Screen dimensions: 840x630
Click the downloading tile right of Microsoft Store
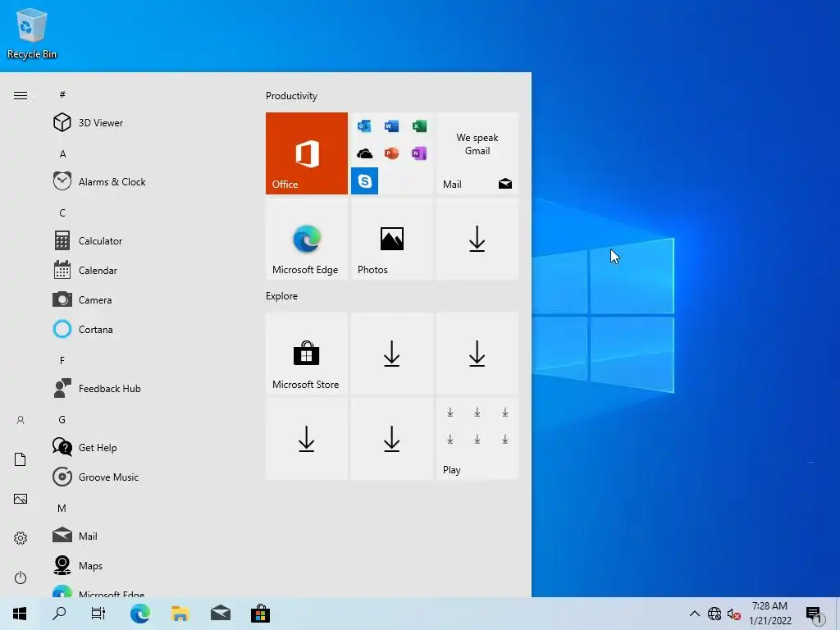click(391, 354)
